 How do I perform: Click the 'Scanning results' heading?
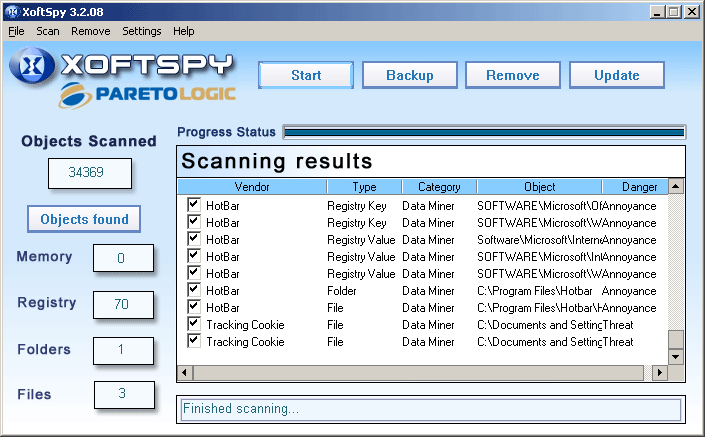click(x=277, y=161)
